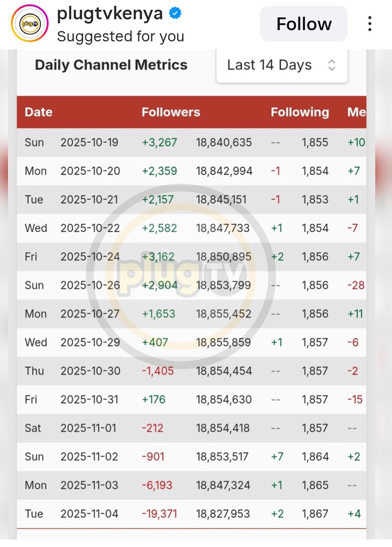The height and width of the screenshot is (547, 392).
Task: Click the partially visible Me column header
Action: pyautogui.click(x=357, y=112)
